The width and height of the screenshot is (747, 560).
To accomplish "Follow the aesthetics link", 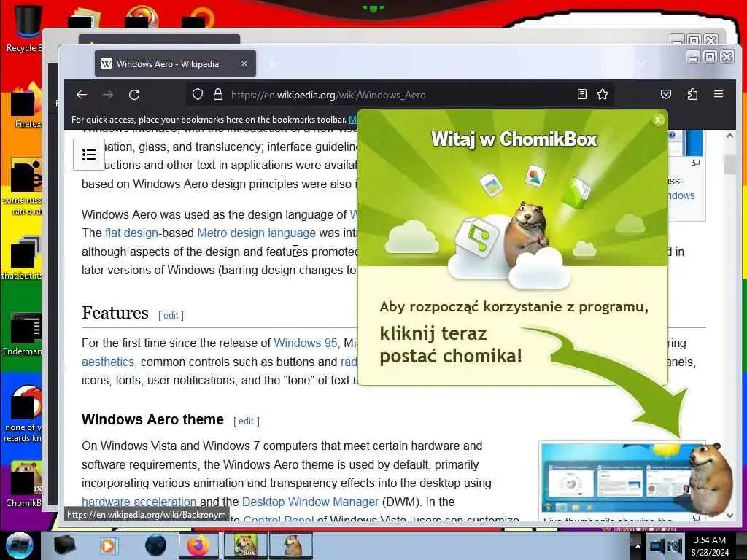I will [108, 362].
